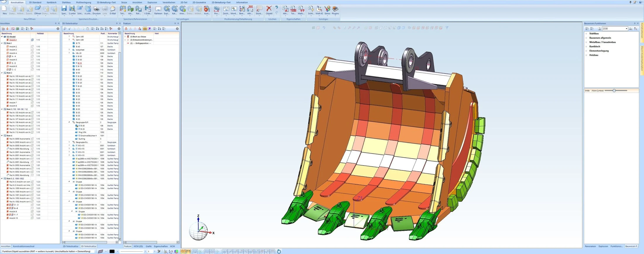644x254 pixels.
Task: Send the drawing via E-Mail icon
Action: (x=113, y=10)
